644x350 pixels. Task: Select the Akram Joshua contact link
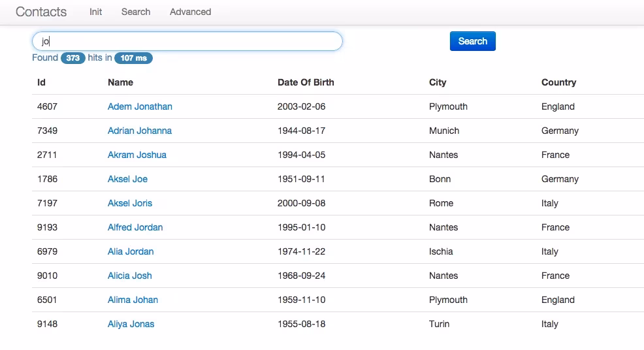(x=137, y=155)
